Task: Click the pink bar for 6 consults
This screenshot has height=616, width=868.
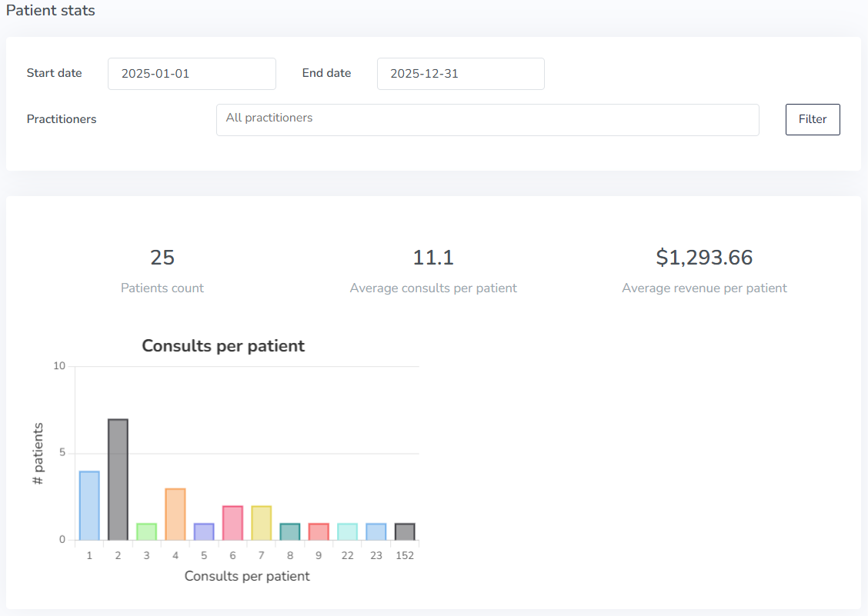Action: pos(232,524)
